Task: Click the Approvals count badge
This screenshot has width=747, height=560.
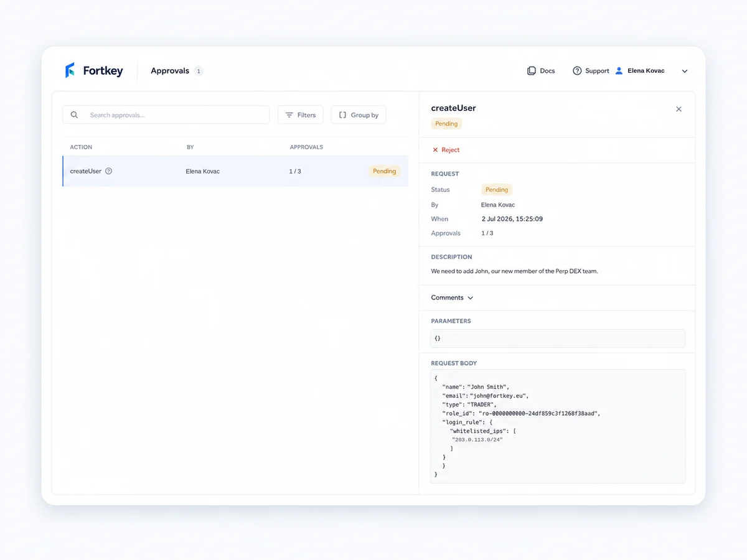Action: [199, 71]
